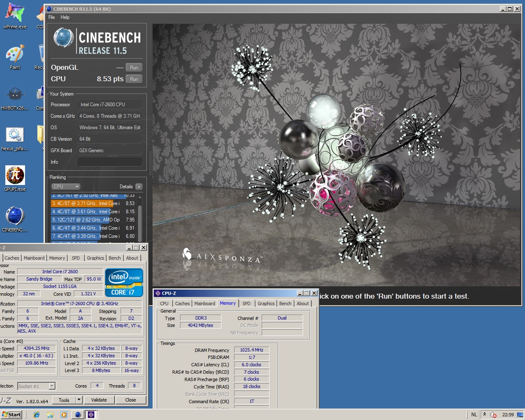Open Windows Media Player from the taskbar
Viewport: 525px width, 420px height.
[64, 415]
